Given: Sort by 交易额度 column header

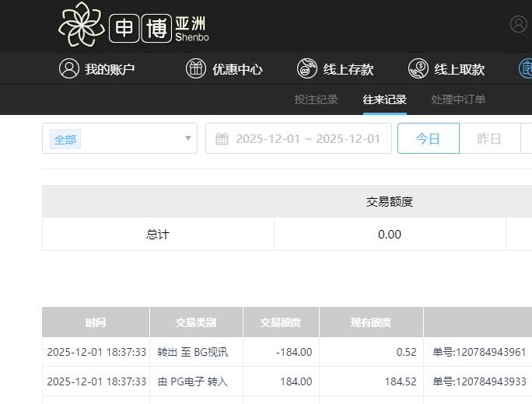Looking at the screenshot, I should coord(281,322).
